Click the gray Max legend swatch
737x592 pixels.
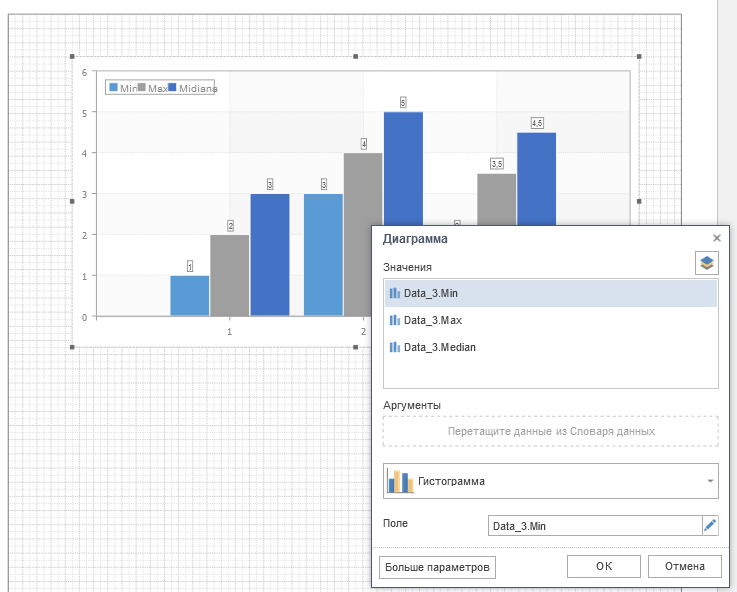pos(142,88)
